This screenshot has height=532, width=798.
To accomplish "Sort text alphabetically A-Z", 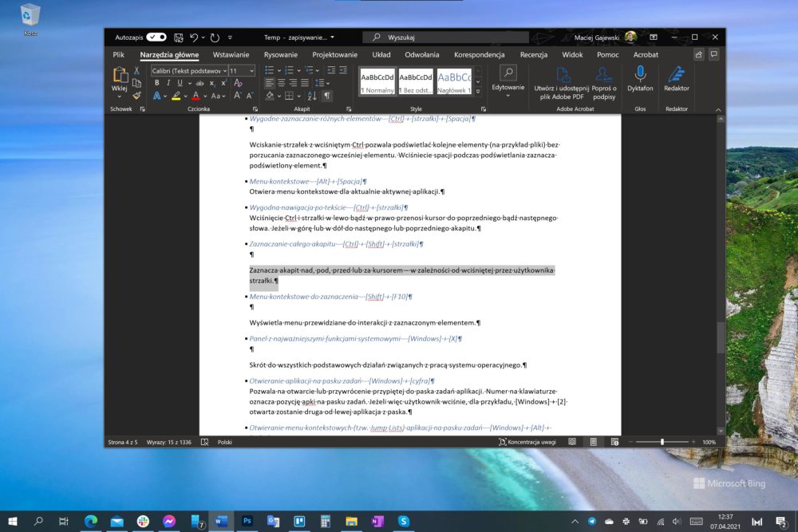I will (x=312, y=96).
